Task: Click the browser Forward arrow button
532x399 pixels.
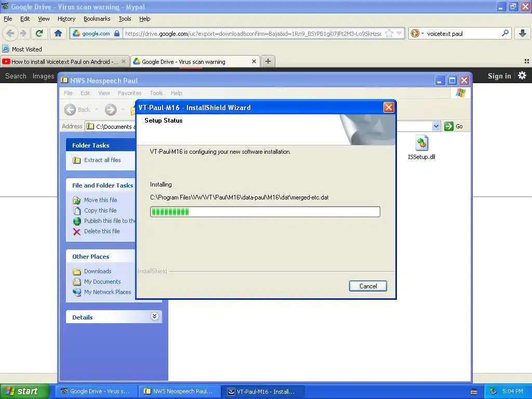Action: (23, 33)
